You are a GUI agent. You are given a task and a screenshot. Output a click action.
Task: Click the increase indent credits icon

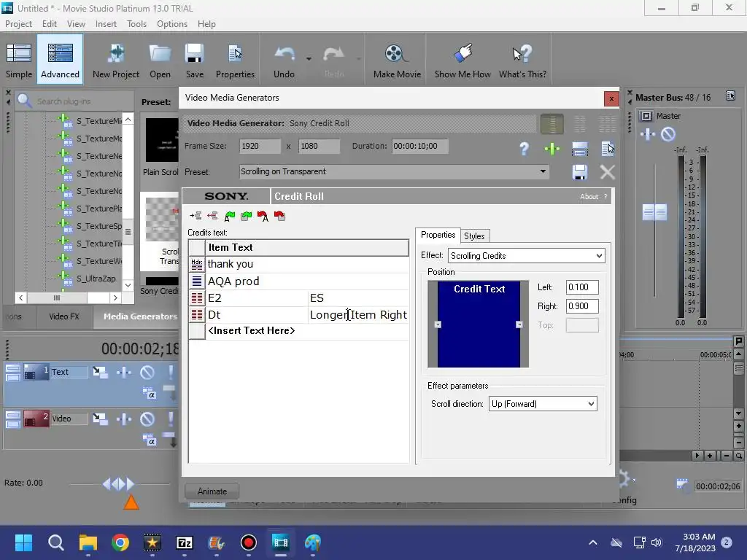pos(196,216)
